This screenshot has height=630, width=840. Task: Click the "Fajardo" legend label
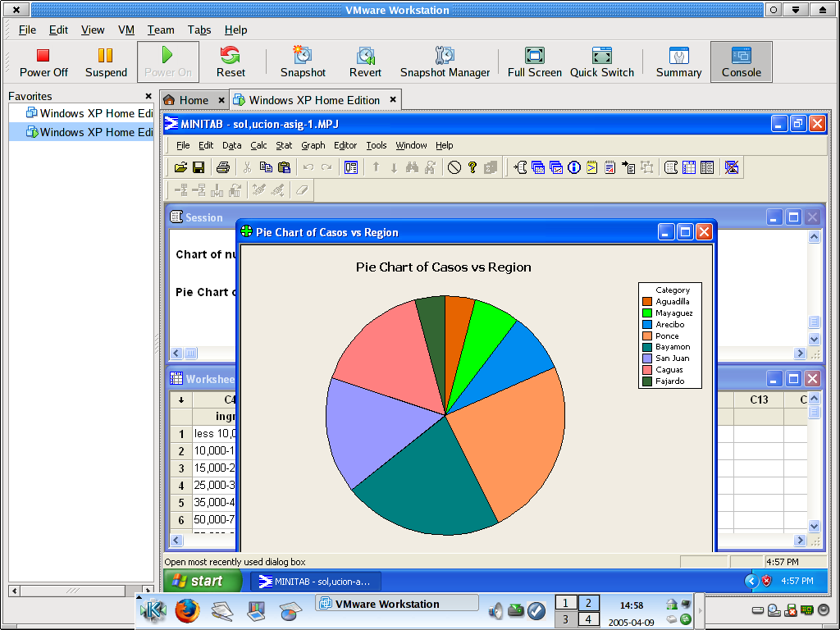click(x=669, y=381)
